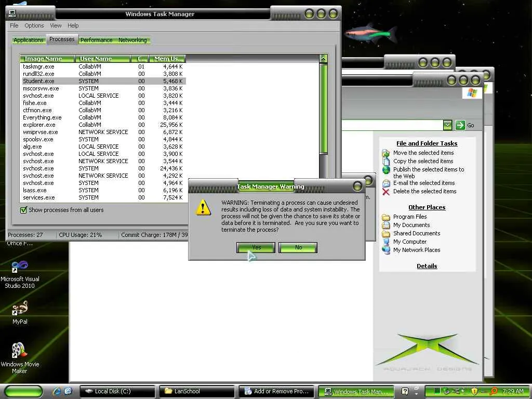Expand the Details section
Viewport: 532px width, 399px height.
[427, 266]
